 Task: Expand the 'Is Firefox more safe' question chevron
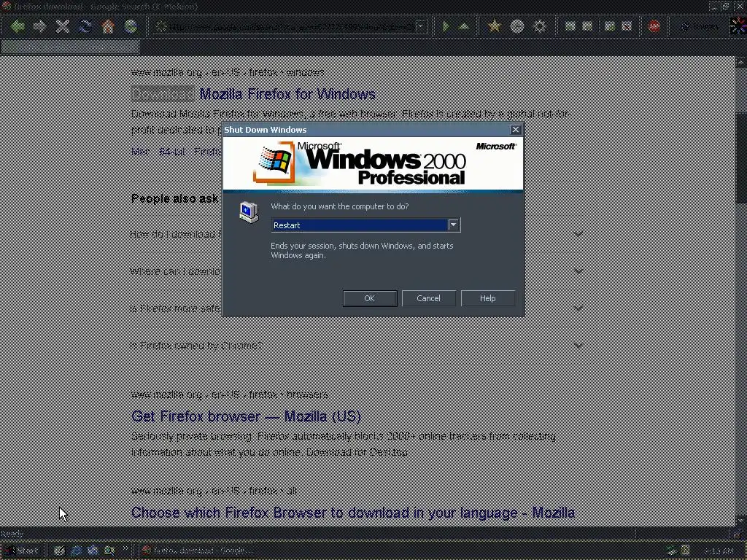coord(578,308)
